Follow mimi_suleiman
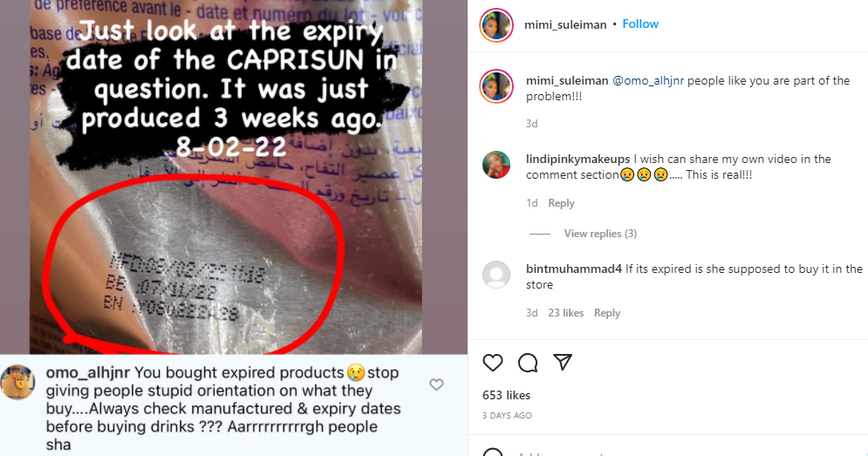Viewport: 868px width, 456px height. (x=640, y=24)
